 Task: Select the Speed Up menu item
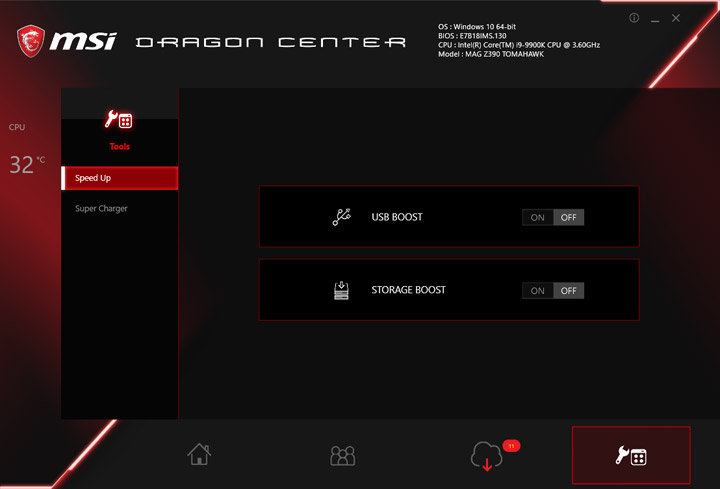[x=120, y=178]
